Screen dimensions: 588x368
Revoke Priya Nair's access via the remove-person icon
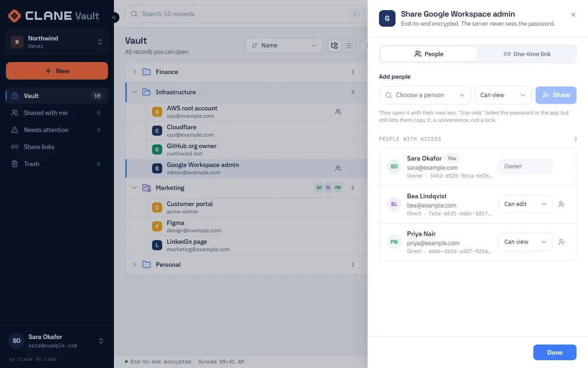pos(561,242)
